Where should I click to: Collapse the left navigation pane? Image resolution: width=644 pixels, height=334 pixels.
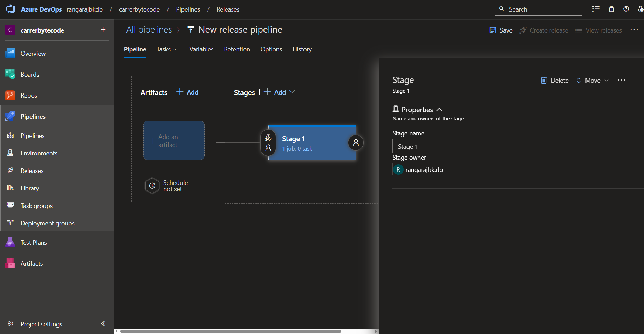pos(103,323)
